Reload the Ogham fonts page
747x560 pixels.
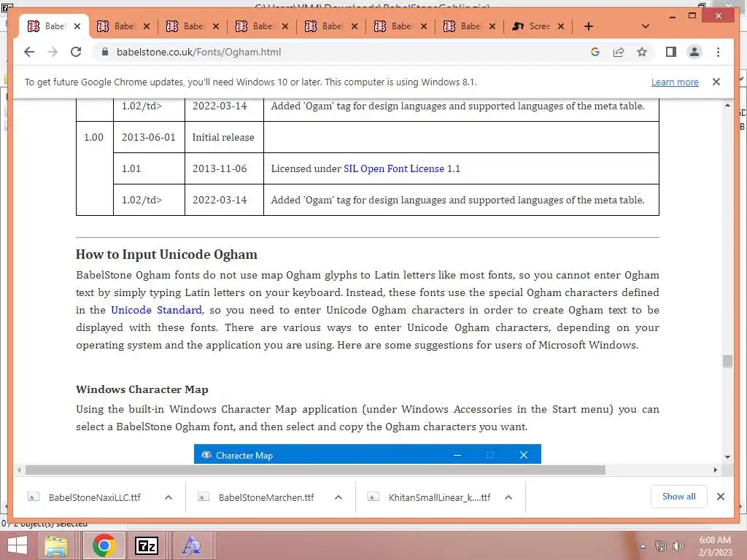pos(76,52)
